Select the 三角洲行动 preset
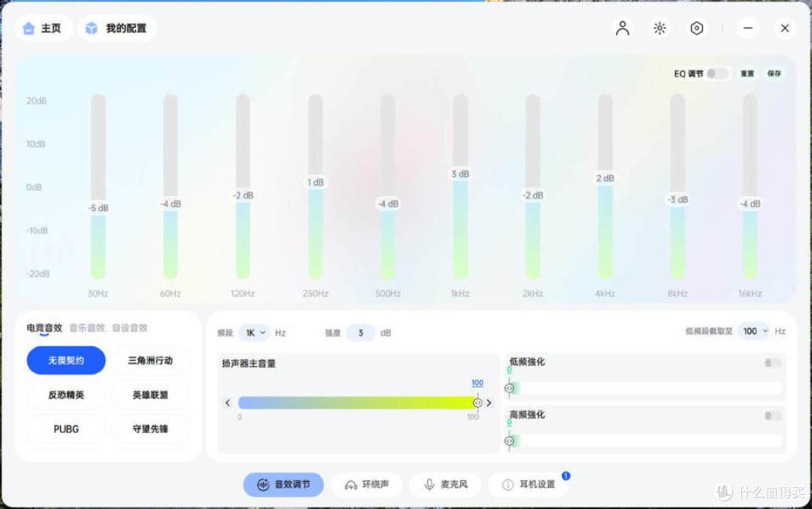The width and height of the screenshot is (812, 509). pyautogui.click(x=150, y=360)
